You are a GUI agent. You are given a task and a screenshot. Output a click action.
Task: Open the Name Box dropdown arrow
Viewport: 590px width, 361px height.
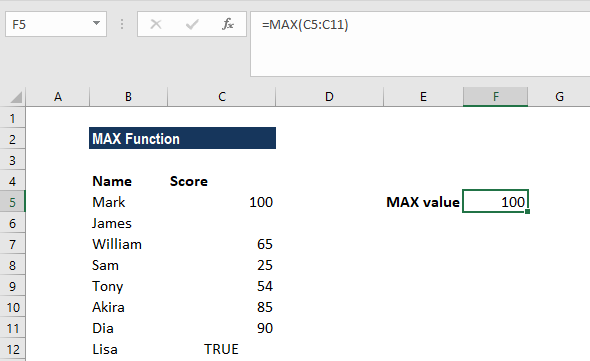coord(96,24)
